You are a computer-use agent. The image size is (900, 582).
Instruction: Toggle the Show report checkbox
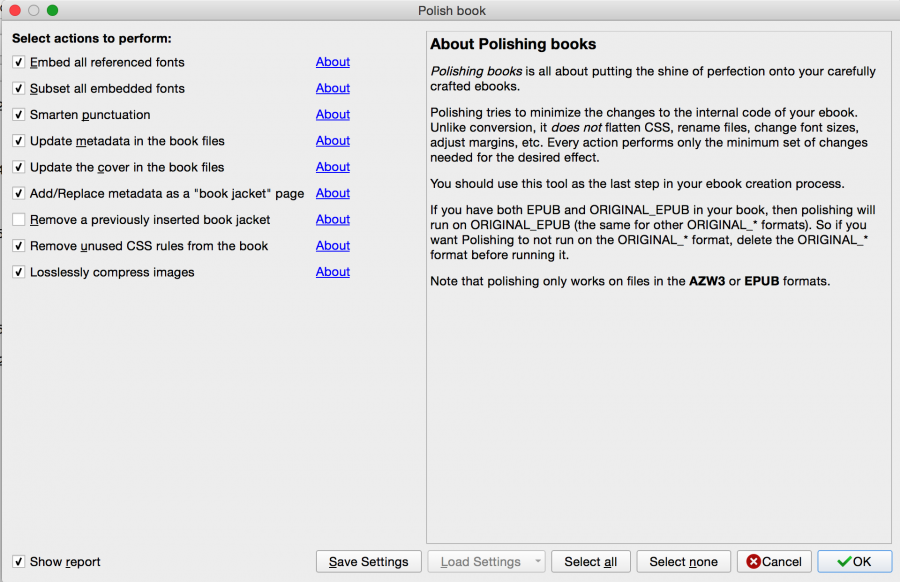pos(19,562)
